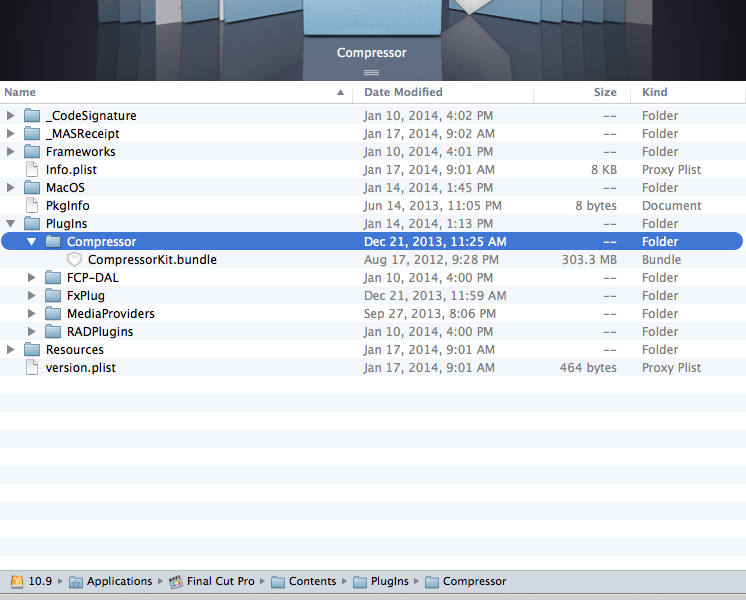Sort by the Kind column header
Image resolution: width=746 pixels, height=600 pixels.
(688, 92)
